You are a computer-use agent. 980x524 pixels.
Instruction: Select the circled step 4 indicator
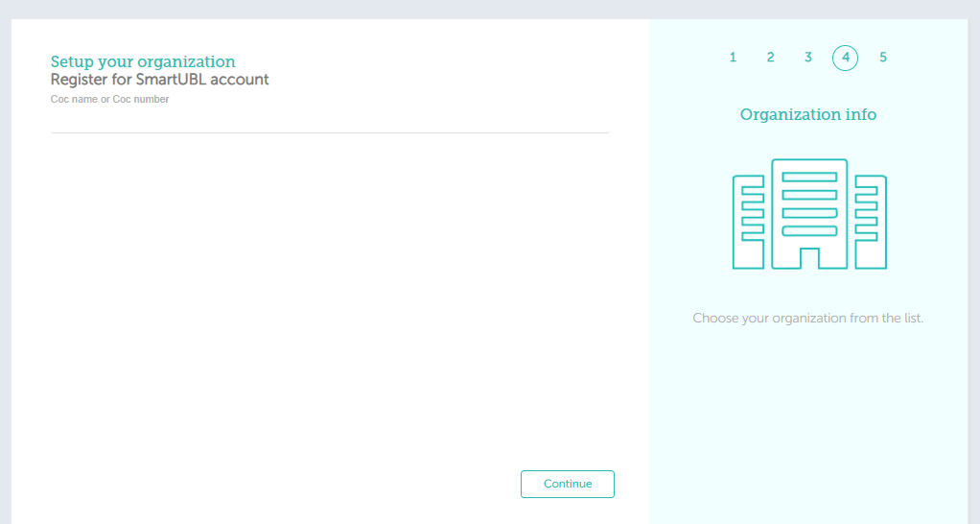click(845, 58)
